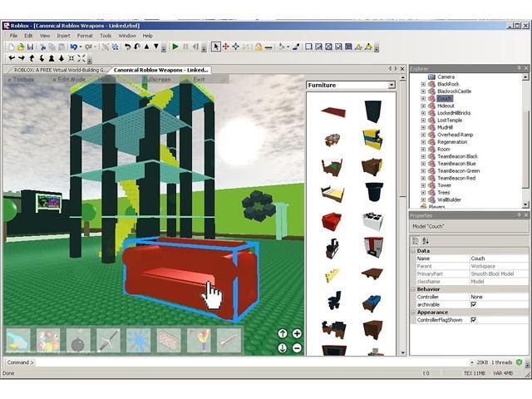Save the place with the floppy icon
The height and width of the screenshot is (399, 532).
30,47
